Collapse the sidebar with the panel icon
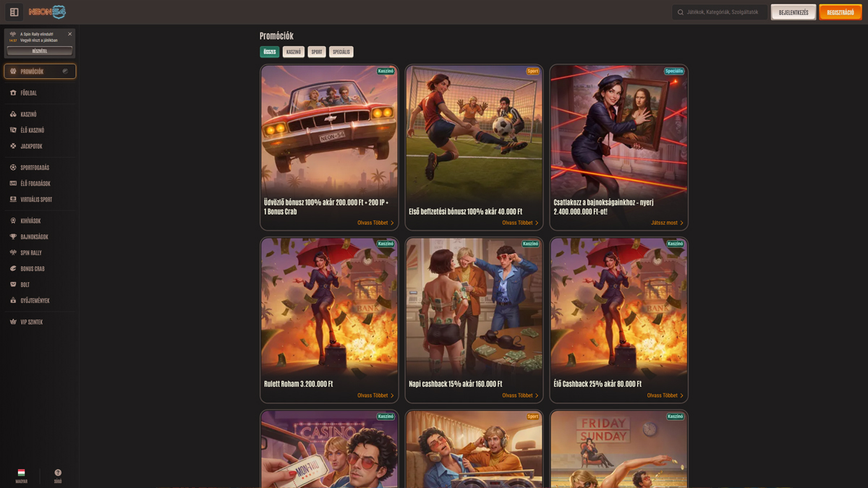The height and width of the screenshot is (488, 868). pos(14,12)
